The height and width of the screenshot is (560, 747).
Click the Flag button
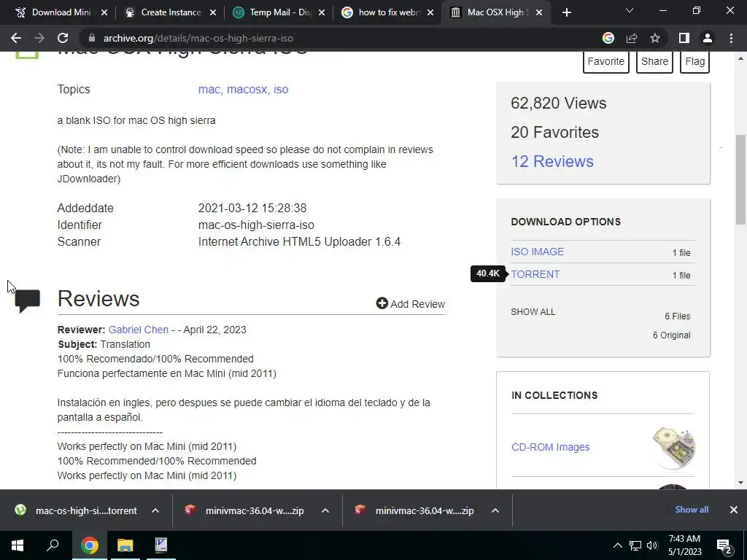pyautogui.click(x=694, y=61)
